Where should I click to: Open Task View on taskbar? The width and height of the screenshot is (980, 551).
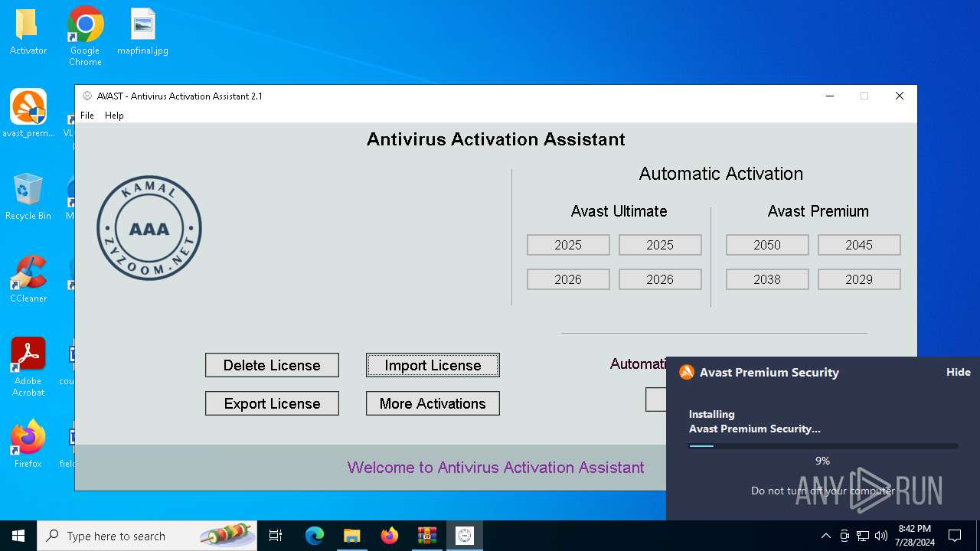coord(276,536)
